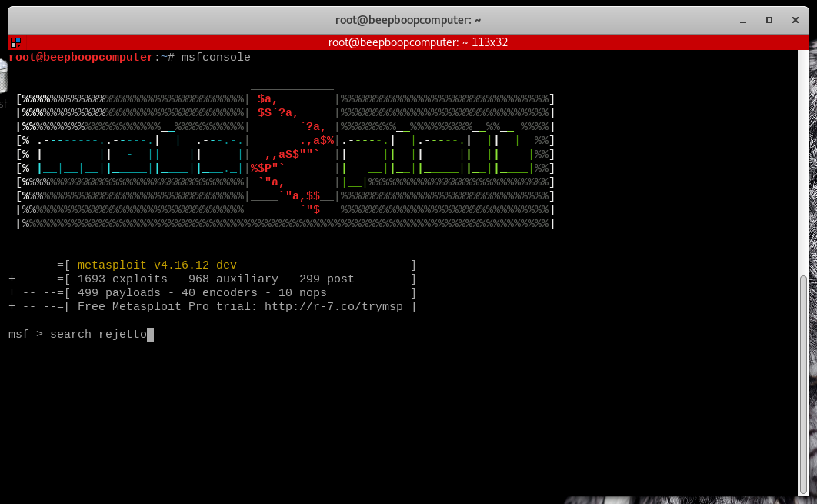Click the red '$a,' banner art
The image size is (817, 504).
click(268, 99)
